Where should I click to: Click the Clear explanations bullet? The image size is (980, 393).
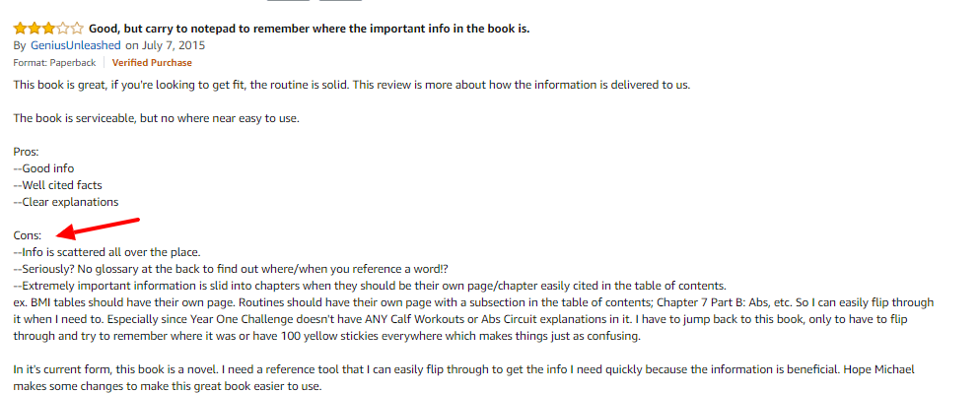pyautogui.click(x=66, y=202)
